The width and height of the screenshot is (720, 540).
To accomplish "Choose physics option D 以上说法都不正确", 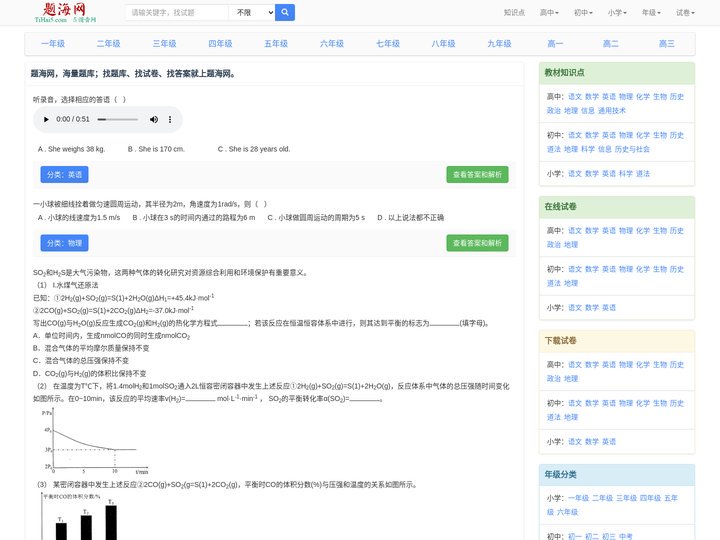I will pyautogui.click(x=411, y=217).
